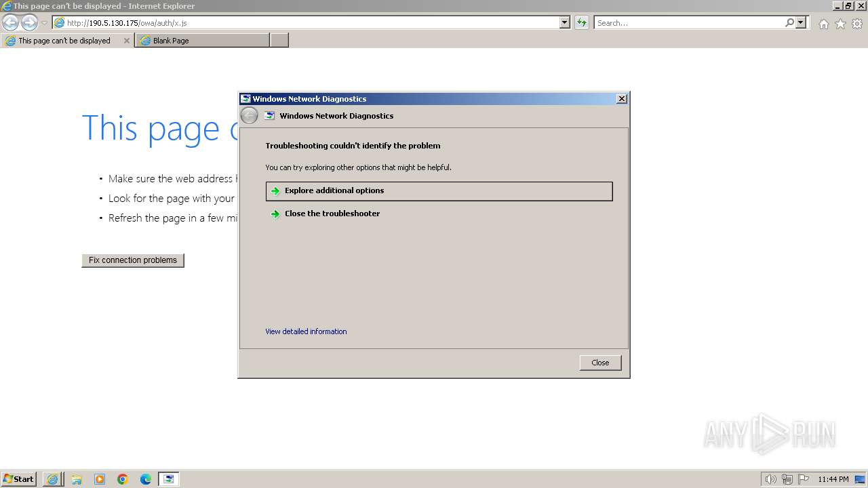
Task: Open the media player taskbar icon
Action: pos(100,479)
